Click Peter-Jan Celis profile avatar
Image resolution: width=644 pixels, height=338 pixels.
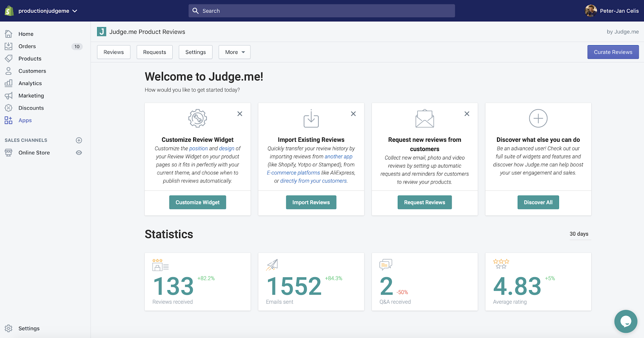[591, 11]
